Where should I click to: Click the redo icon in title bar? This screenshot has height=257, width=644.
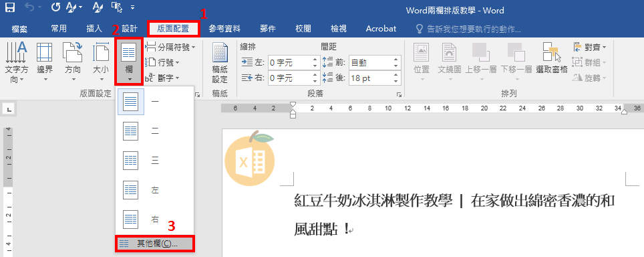pos(56,7)
